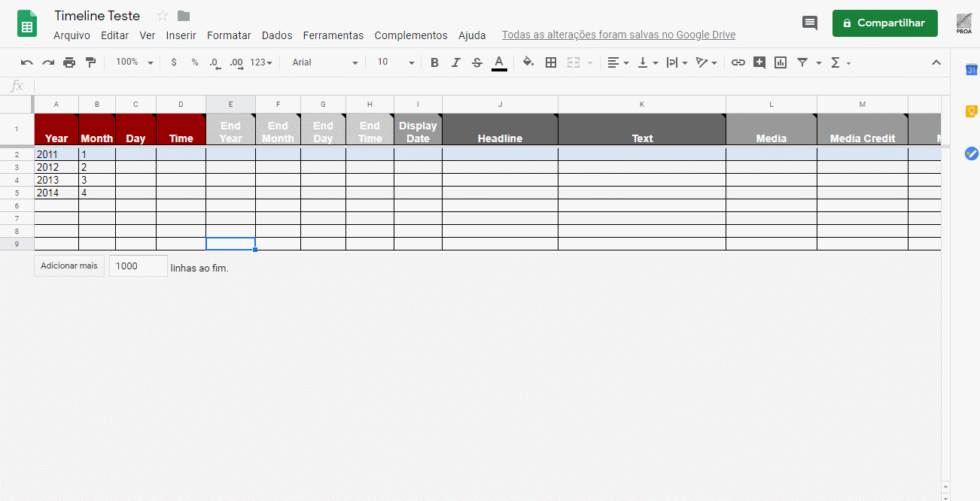
Task: Click the Compartilhar share button
Action: click(884, 23)
